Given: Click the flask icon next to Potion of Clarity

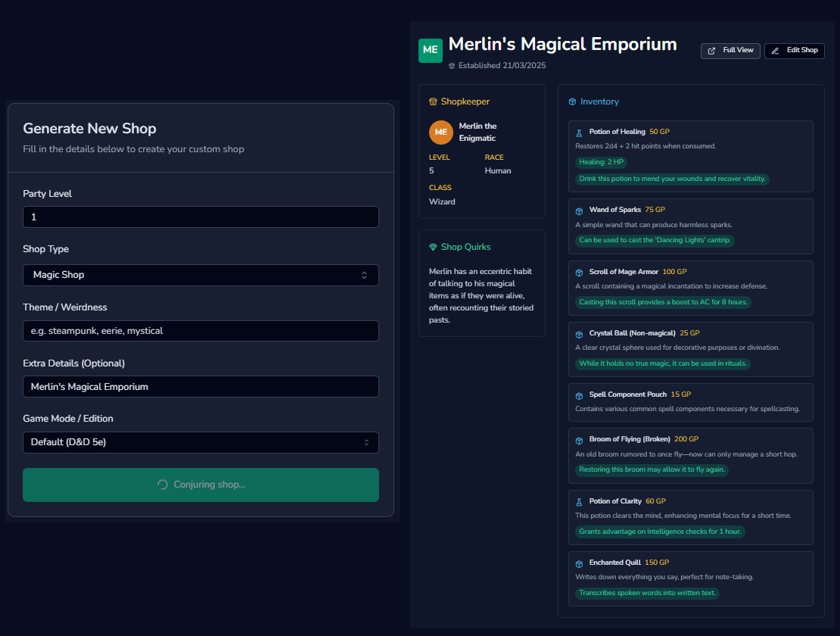Looking at the screenshot, I should point(580,500).
